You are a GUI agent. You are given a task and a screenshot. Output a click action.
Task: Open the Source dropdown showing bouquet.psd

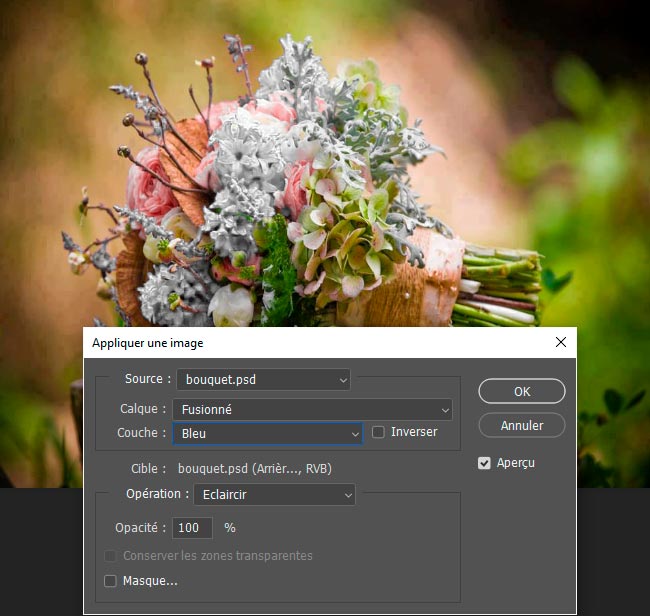[x=264, y=380]
